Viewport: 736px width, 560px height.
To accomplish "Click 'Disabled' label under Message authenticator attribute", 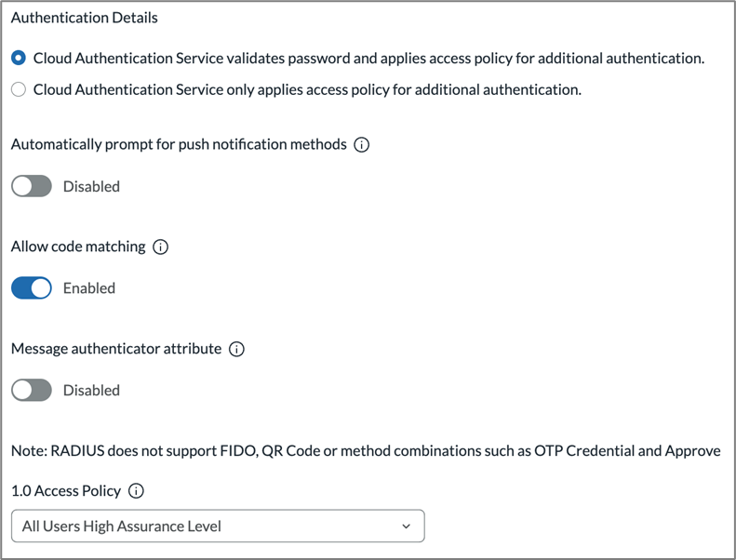I will pyautogui.click(x=91, y=391).
